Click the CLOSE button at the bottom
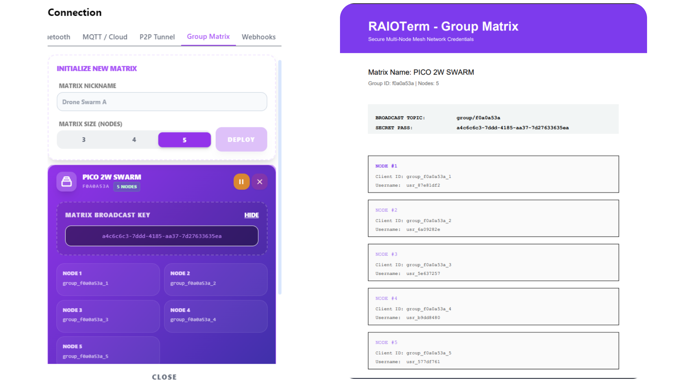 [x=164, y=377]
